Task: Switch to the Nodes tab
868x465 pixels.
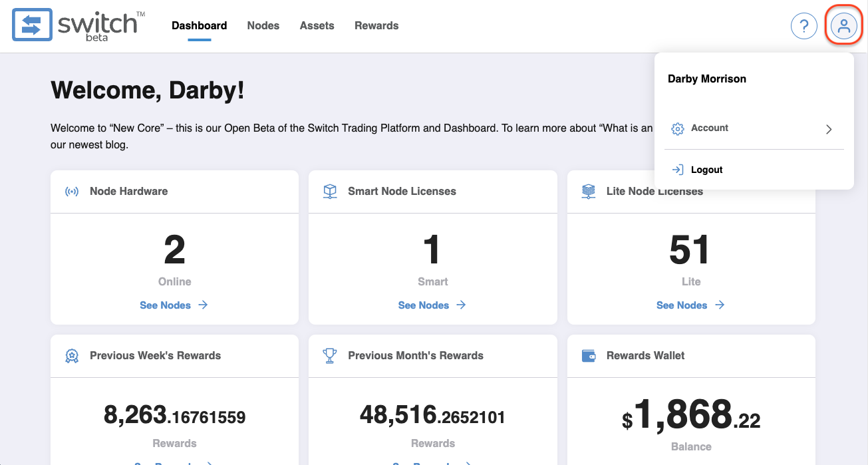Action: (x=263, y=26)
